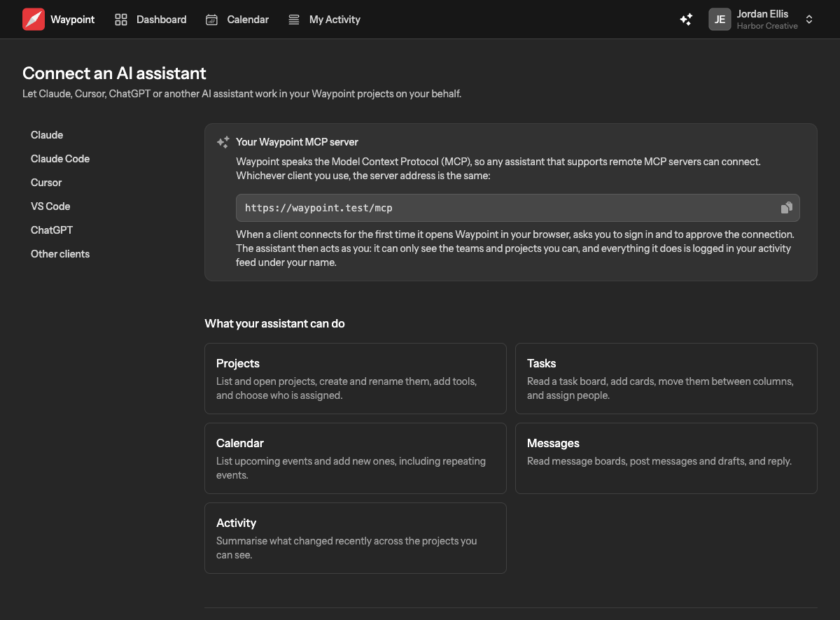
Task: Select Claude Code in the sidebar
Action: click(60, 159)
